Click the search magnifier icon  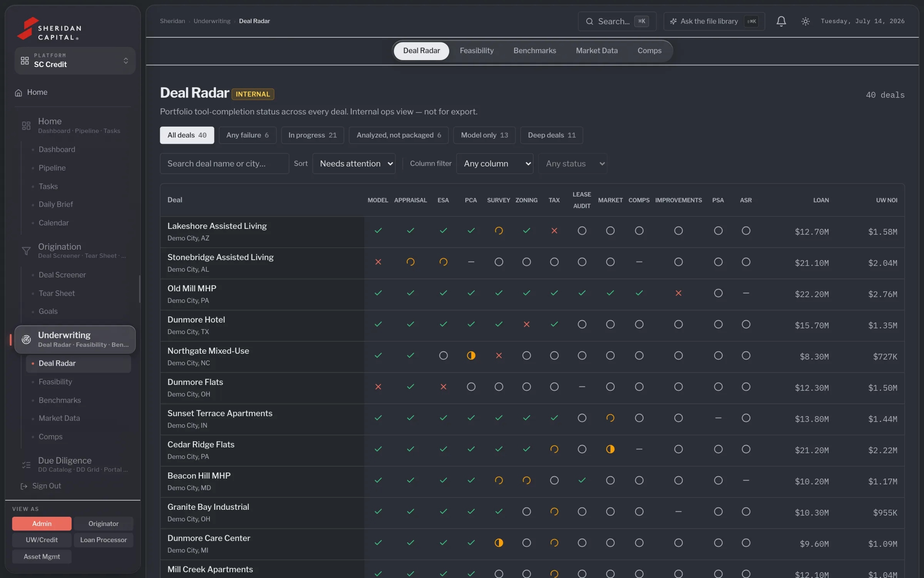(x=589, y=22)
